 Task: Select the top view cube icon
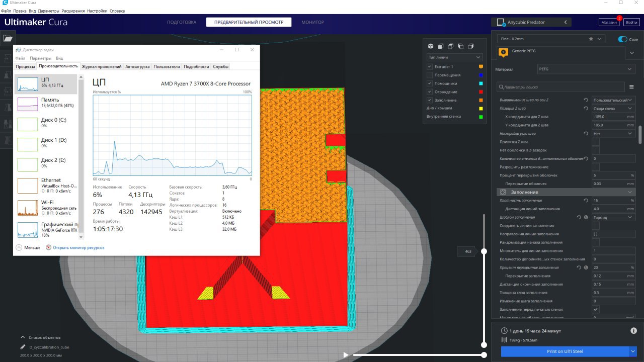click(451, 46)
